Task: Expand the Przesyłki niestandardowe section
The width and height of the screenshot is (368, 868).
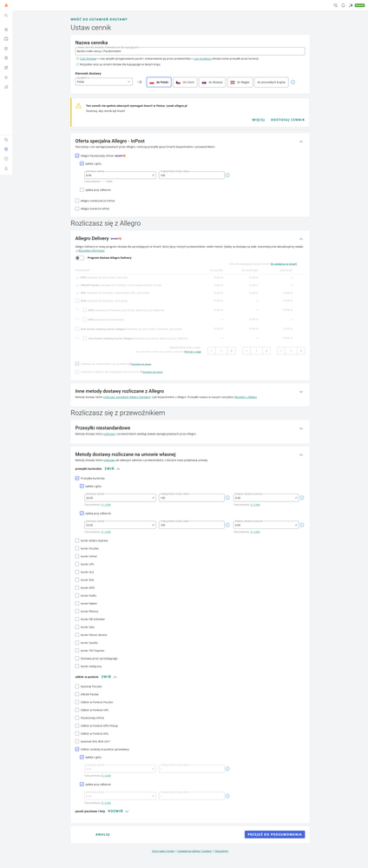Action: [301, 427]
